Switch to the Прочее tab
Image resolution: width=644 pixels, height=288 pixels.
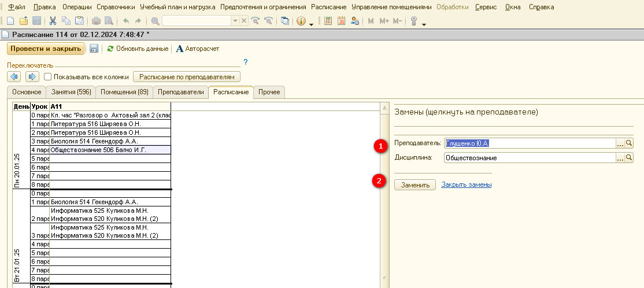click(269, 92)
